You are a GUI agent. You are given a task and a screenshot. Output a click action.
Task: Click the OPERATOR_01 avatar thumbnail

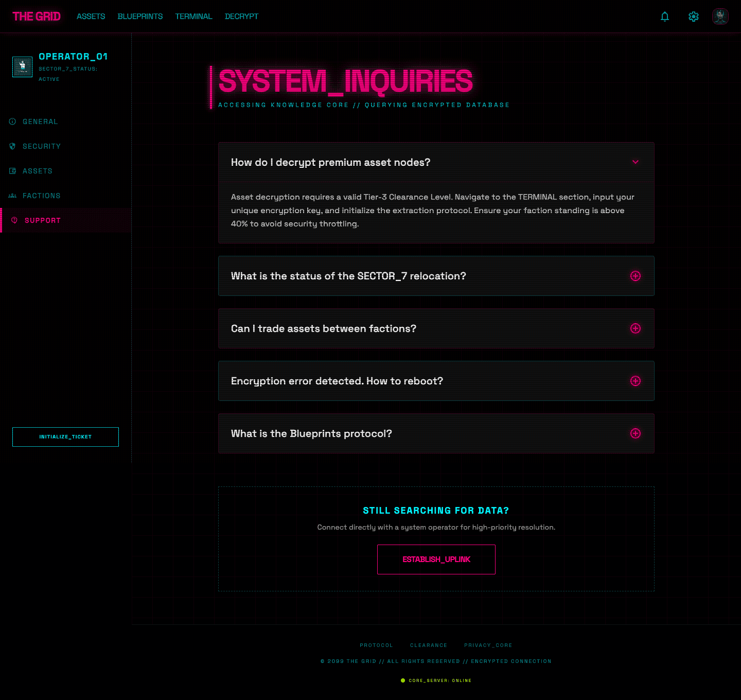pyautogui.click(x=22, y=66)
